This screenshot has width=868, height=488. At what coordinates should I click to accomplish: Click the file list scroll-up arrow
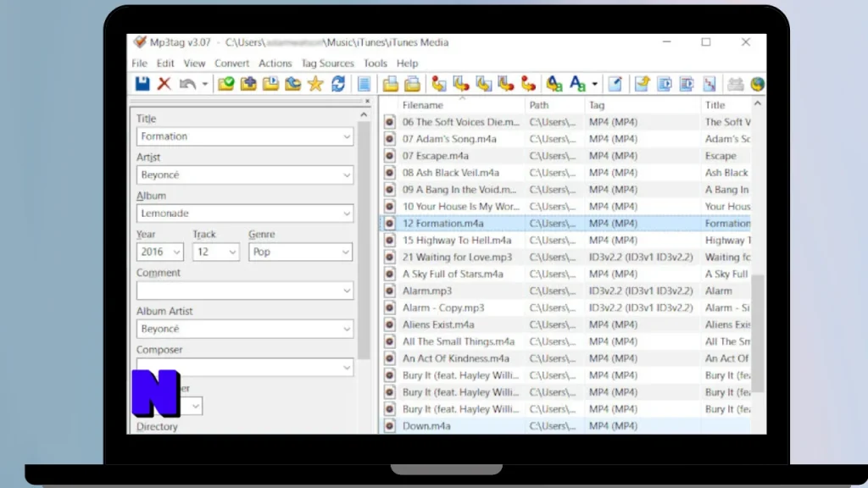(x=757, y=103)
